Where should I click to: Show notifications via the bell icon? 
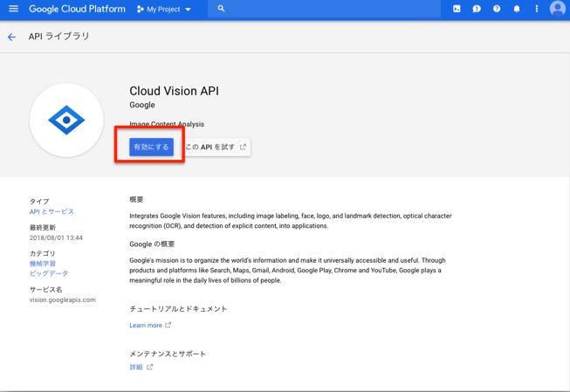(x=517, y=9)
